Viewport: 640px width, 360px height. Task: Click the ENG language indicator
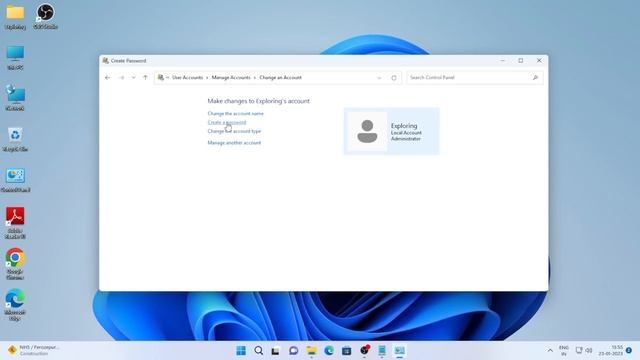tap(564, 351)
